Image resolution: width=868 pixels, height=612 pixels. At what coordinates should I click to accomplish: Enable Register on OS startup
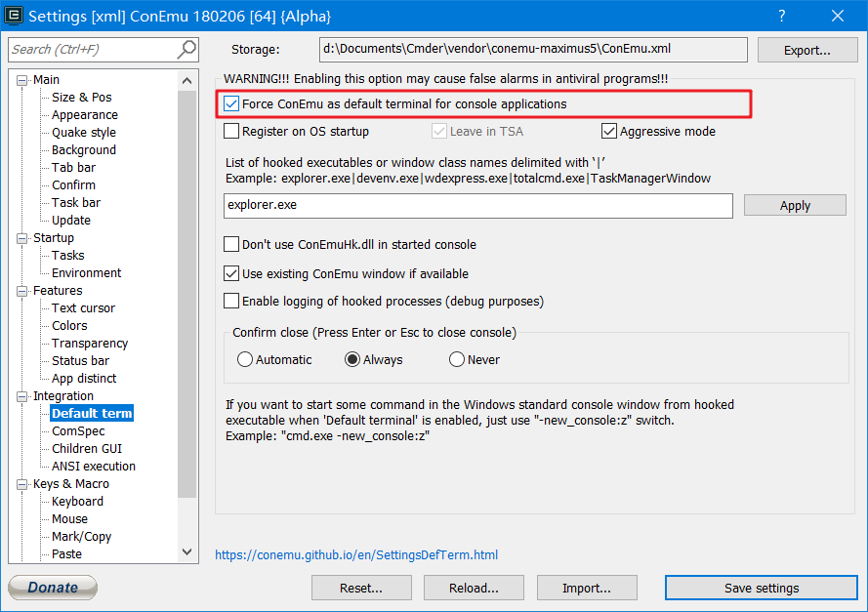point(230,131)
